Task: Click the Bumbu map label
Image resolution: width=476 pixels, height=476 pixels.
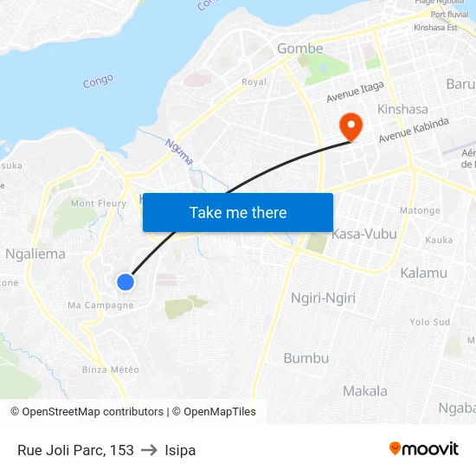Action: tap(306, 358)
